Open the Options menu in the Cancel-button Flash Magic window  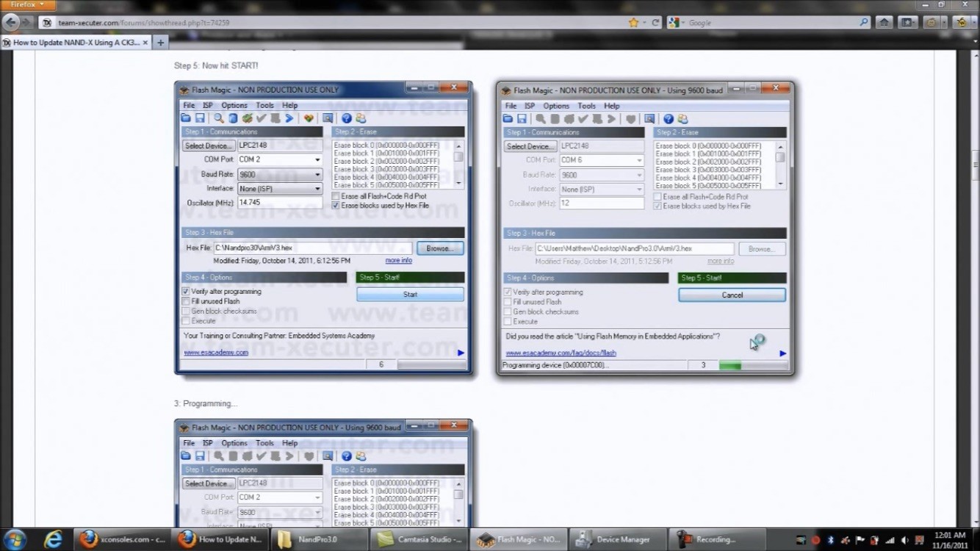click(x=556, y=107)
